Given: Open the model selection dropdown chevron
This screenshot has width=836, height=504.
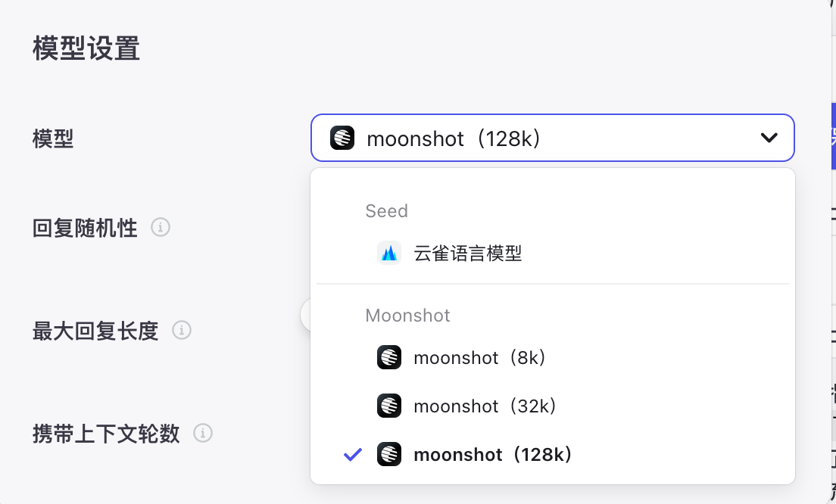Looking at the screenshot, I should 769,138.
